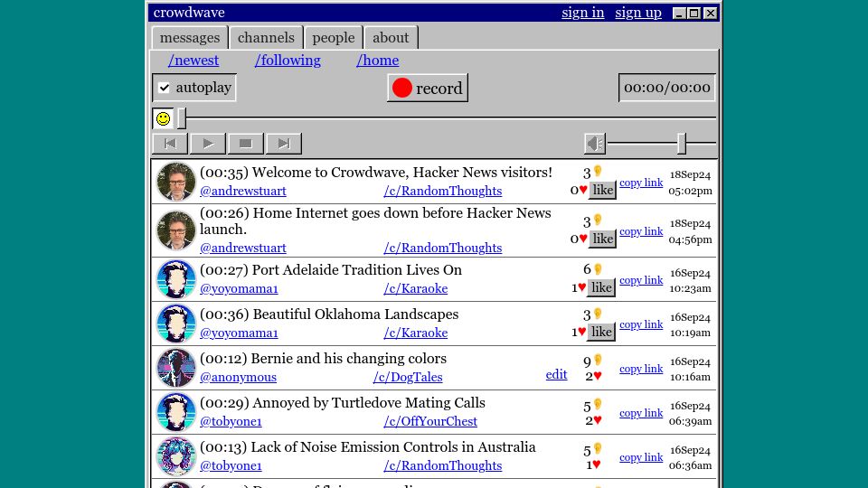Stop playback with the stop button
868x488 pixels.
(246, 144)
